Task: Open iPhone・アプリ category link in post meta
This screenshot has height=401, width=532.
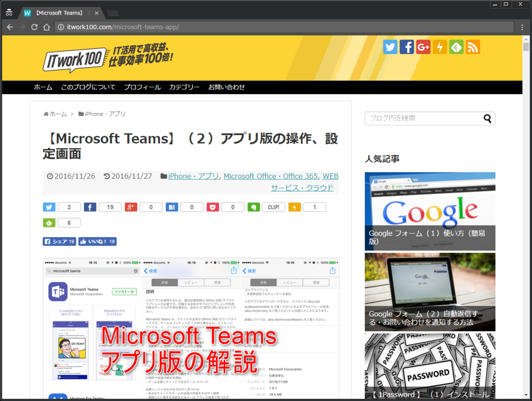Action: [x=193, y=176]
